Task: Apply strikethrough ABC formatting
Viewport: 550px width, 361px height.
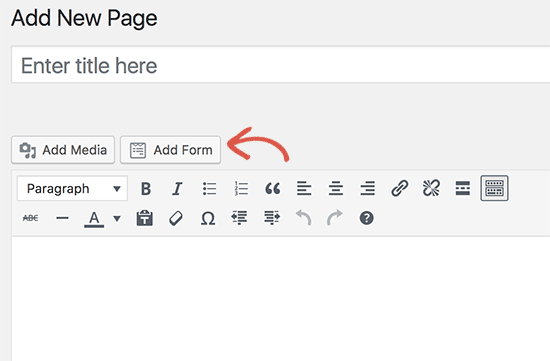Action: [31, 218]
